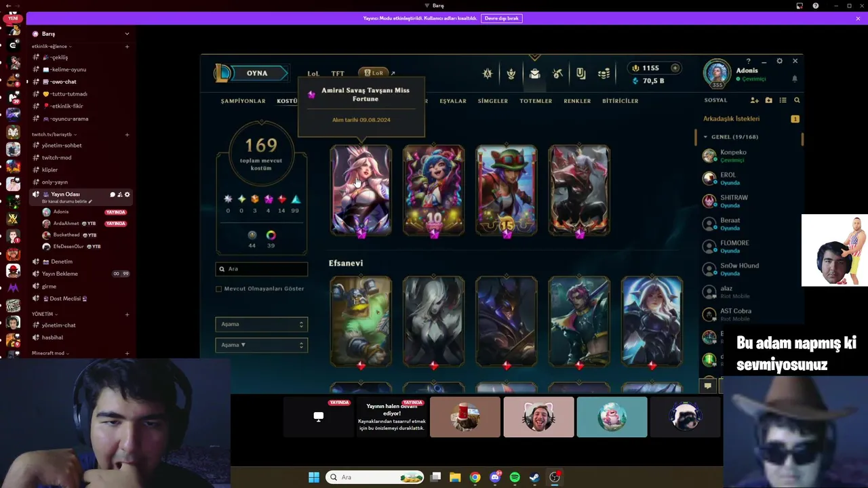Click the add friend icon in Sosyal panel

pyautogui.click(x=754, y=100)
